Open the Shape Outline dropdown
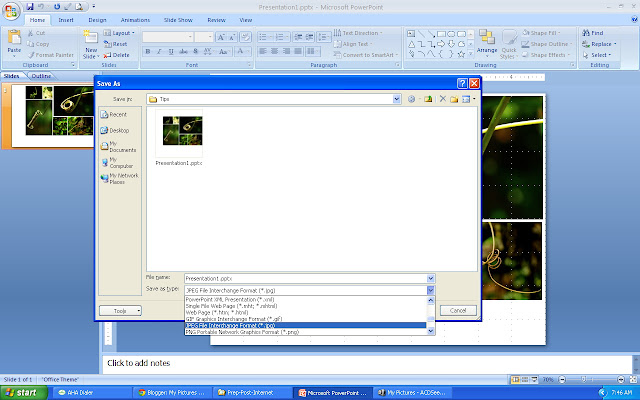The height and width of the screenshot is (400, 640). (x=547, y=44)
